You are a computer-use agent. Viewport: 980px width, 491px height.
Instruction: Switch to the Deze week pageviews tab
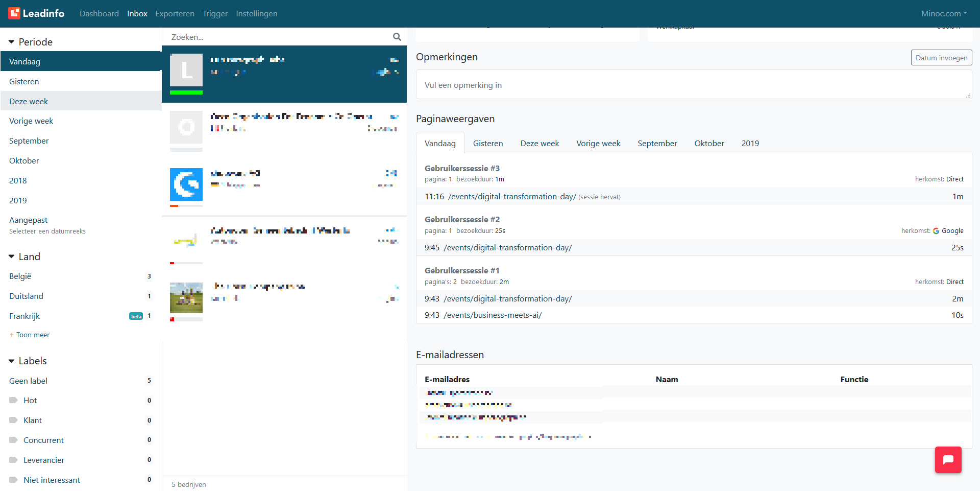tap(540, 143)
